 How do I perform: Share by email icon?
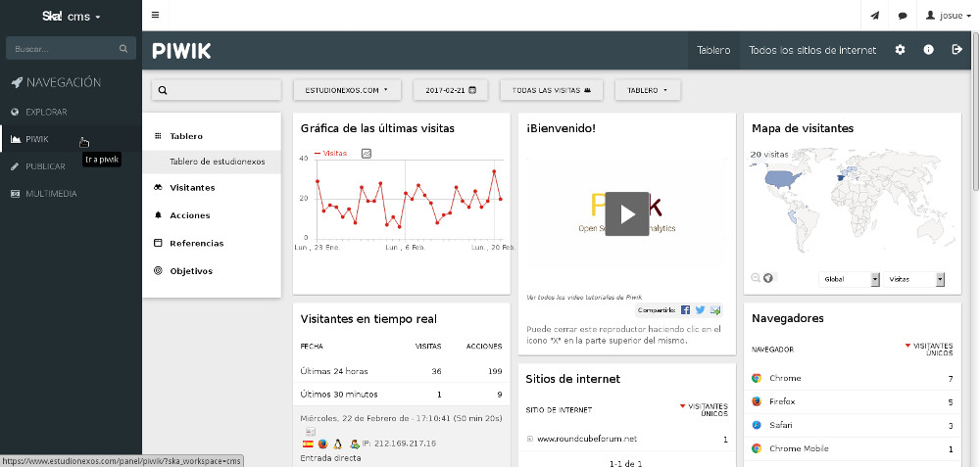click(715, 309)
